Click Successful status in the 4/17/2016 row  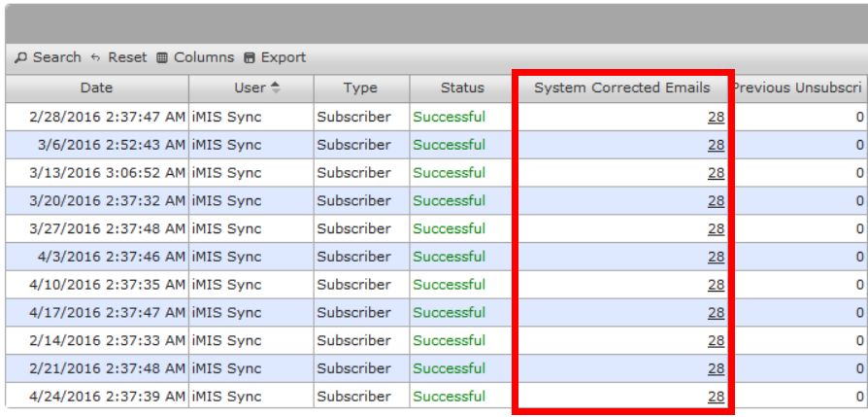[449, 313]
